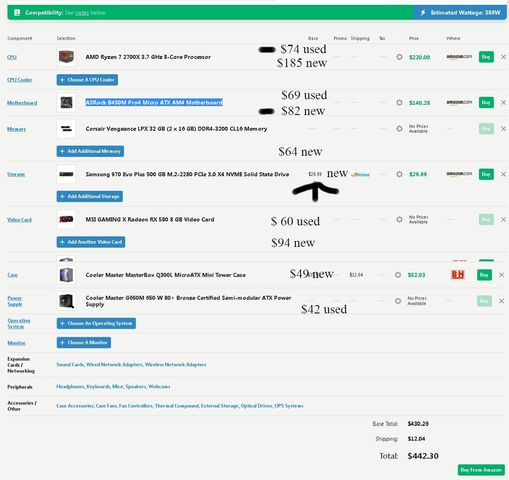Open the gear settings for the Power Supply row
Image resolution: width=509 pixels, height=480 pixels.
(x=398, y=301)
